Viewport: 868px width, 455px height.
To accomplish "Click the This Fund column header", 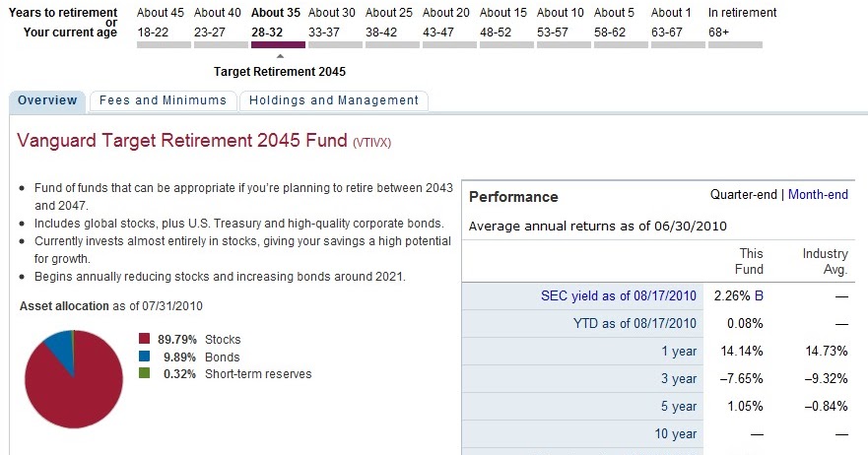I will point(749,261).
